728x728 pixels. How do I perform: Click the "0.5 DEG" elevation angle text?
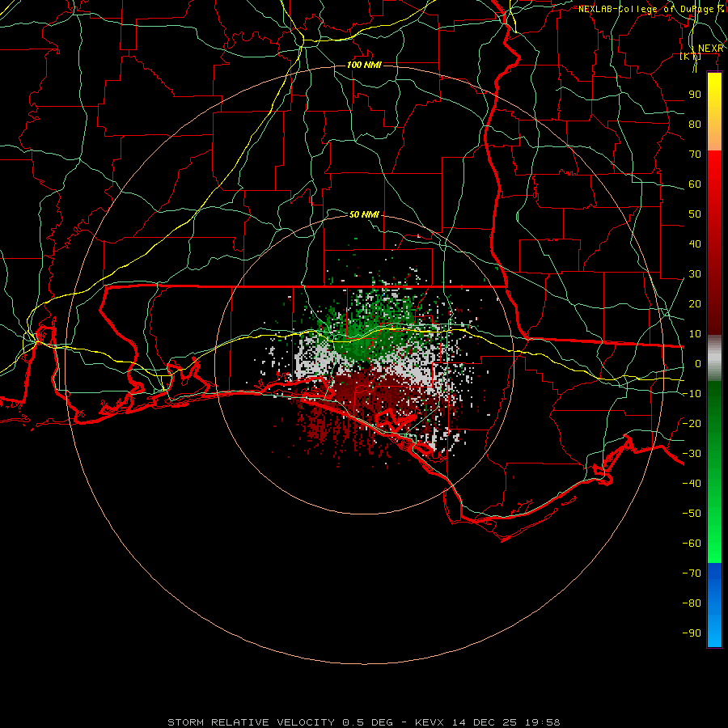pyautogui.click(x=367, y=722)
